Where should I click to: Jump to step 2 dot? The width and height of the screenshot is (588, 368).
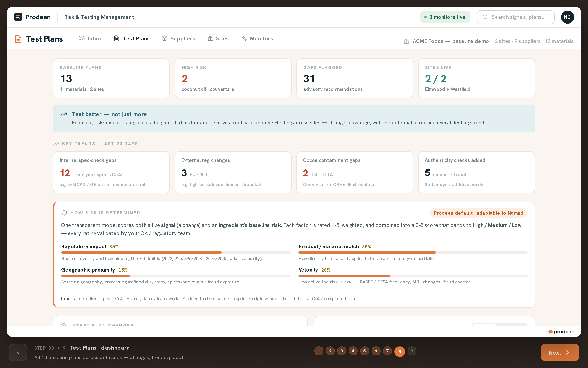[x=330, y=351]
